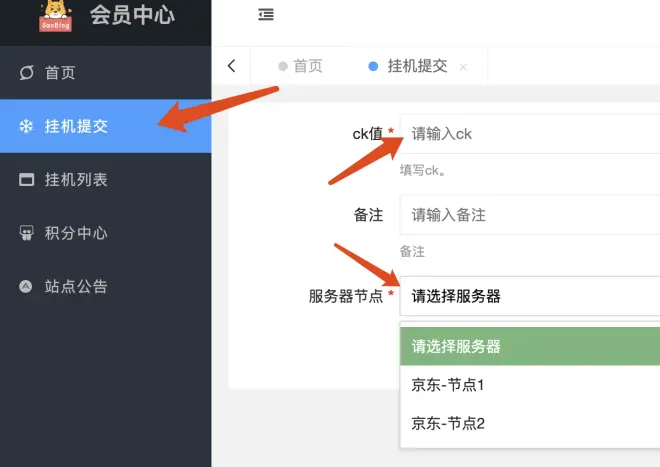Viewport: 660px width, 467px height.
Task: Go to 积分中心 in sidebar
Action: tap(76, 233)
